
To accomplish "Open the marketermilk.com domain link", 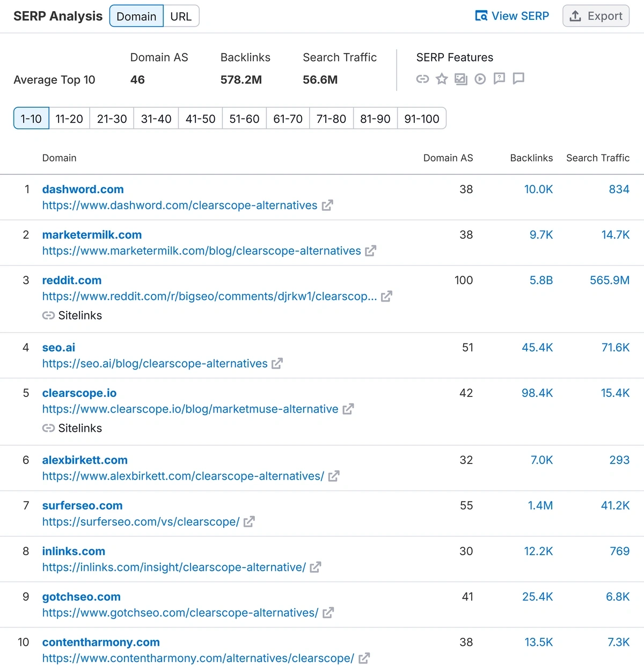I will tap(92, 235).
